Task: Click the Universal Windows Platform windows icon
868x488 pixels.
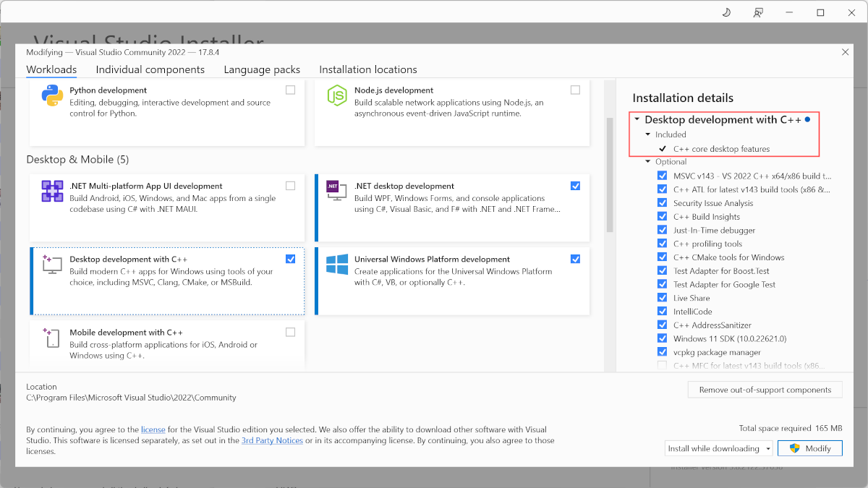Action: 338,264
